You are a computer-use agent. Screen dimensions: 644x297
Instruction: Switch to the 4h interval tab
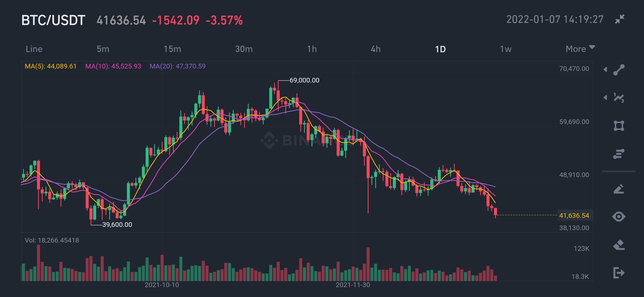(376, 49)
